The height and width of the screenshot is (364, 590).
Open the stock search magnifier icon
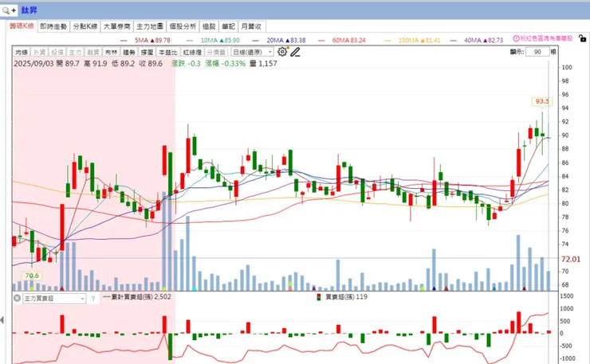click(x=8, y=10)
